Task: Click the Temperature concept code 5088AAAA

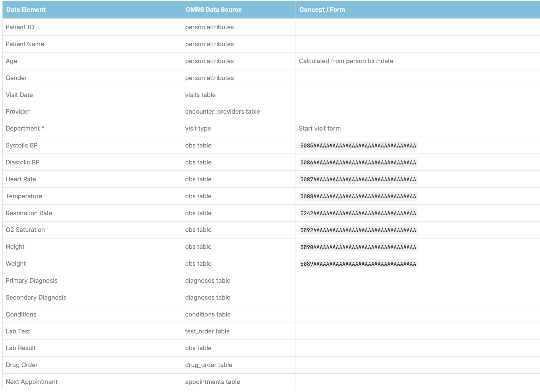Action: click(358, 197)
